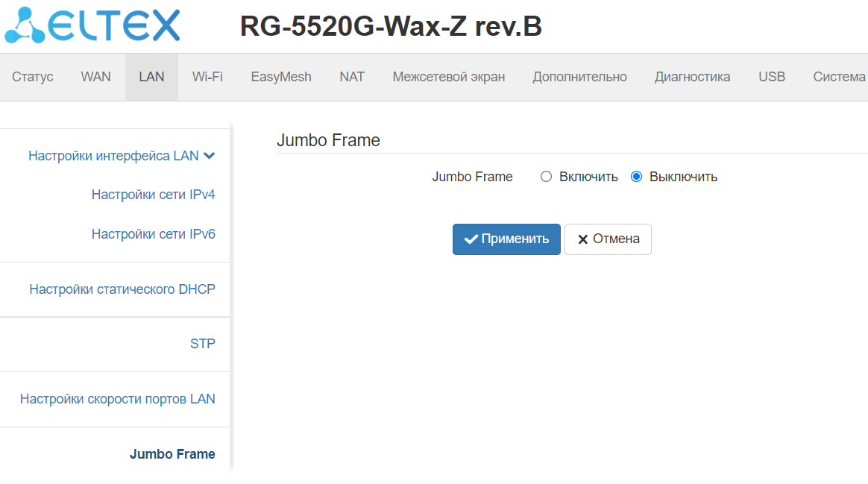
Task: Switch to the WAN tab
Action: click(95, 77)
